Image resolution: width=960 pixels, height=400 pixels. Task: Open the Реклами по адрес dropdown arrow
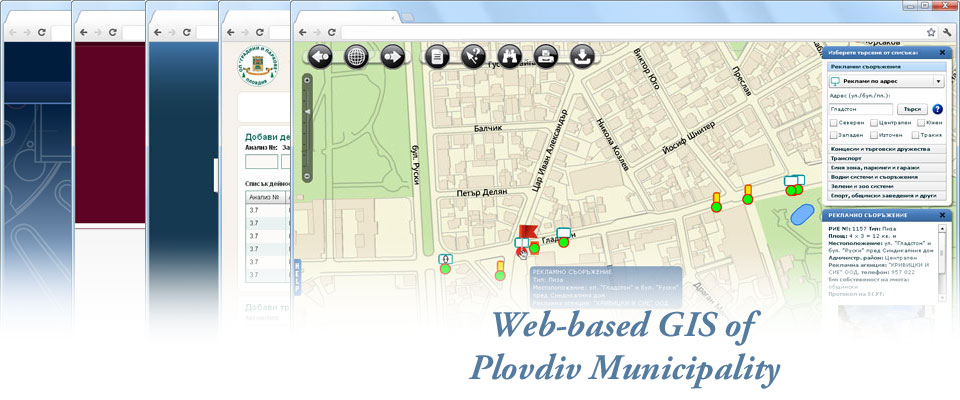[938, 81]
